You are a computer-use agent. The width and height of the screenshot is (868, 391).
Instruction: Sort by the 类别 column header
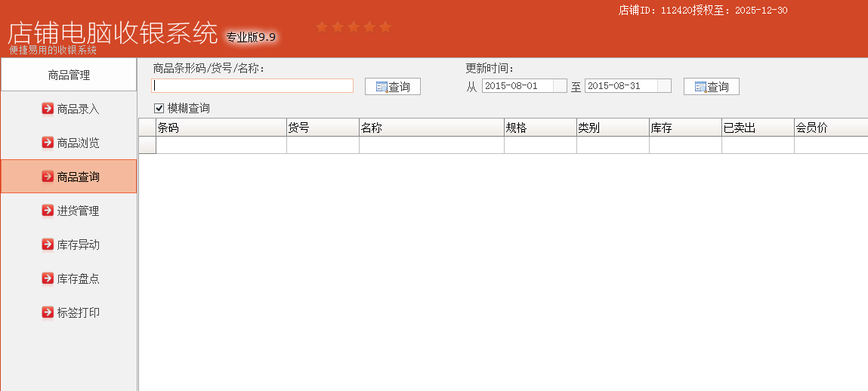click(613, 128)
